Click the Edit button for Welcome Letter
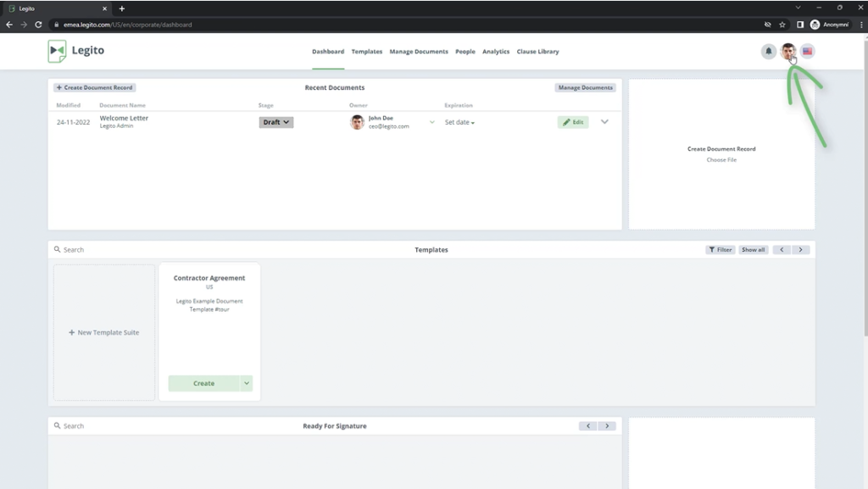The image size is (868, 489). (x=573, y=122)
